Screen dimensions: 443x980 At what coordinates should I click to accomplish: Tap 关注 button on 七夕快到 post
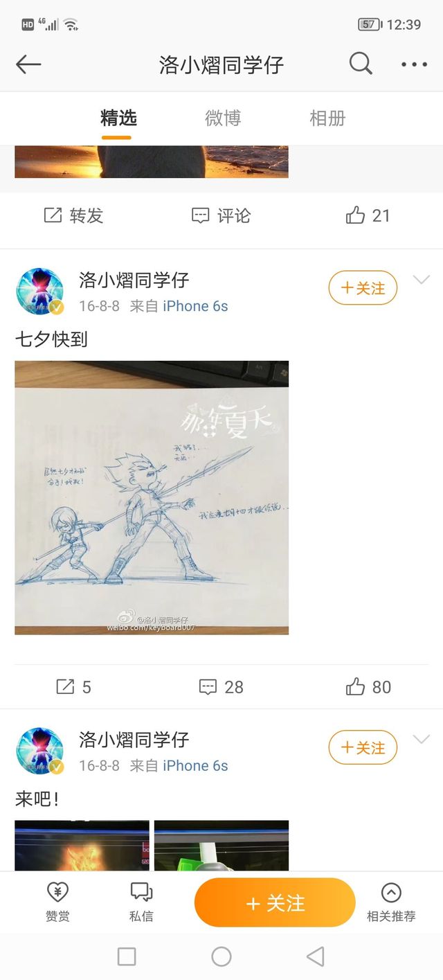click(x=363, y=288)
